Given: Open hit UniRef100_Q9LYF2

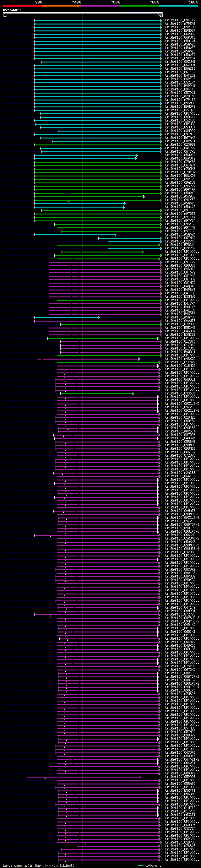Looking at the screenshot, I should pyautogui.click(x=180, y=200).
